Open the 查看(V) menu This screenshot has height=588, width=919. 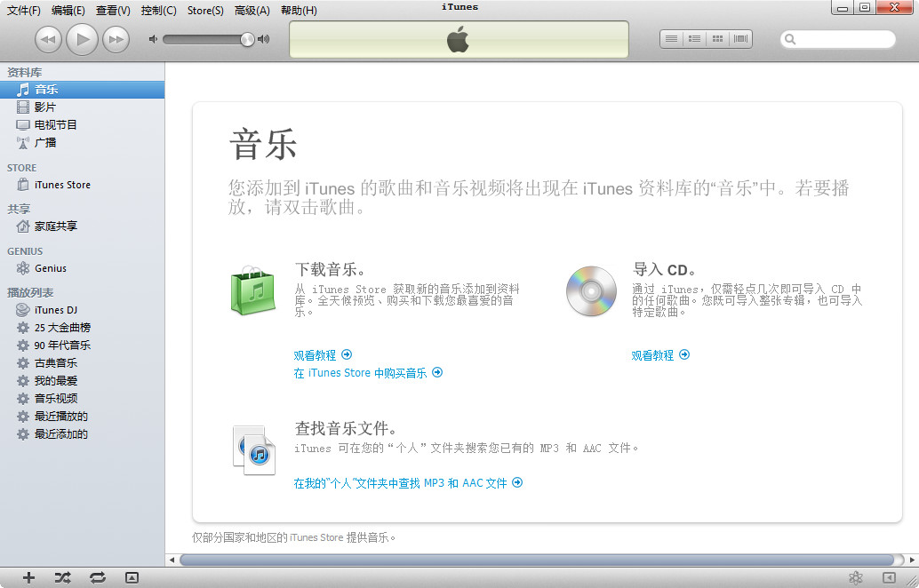(113, 11)
